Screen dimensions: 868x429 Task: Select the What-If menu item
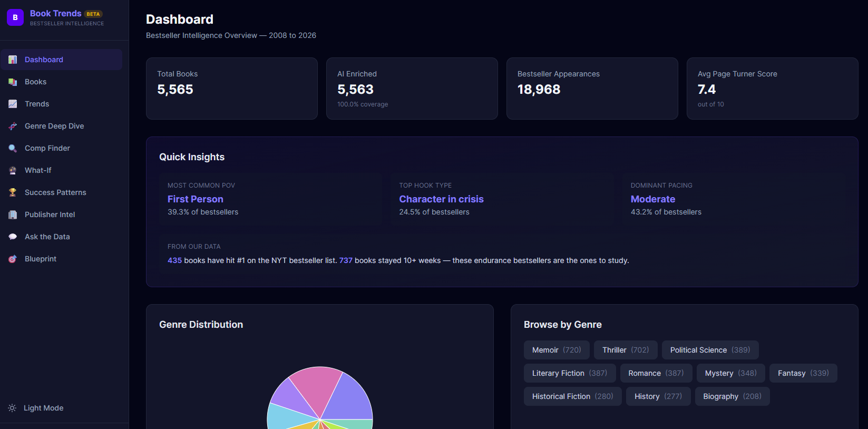pyautogui.click(x=62, y=170)
